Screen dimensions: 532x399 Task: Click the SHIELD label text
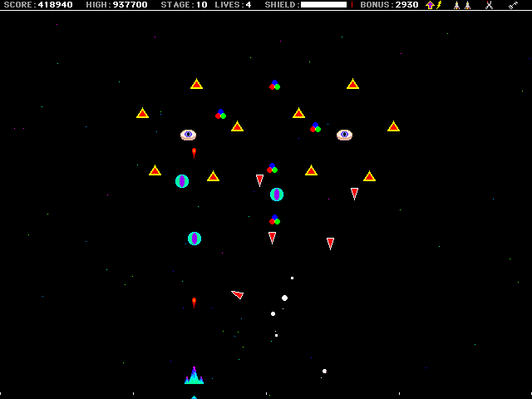click(283, 5)
